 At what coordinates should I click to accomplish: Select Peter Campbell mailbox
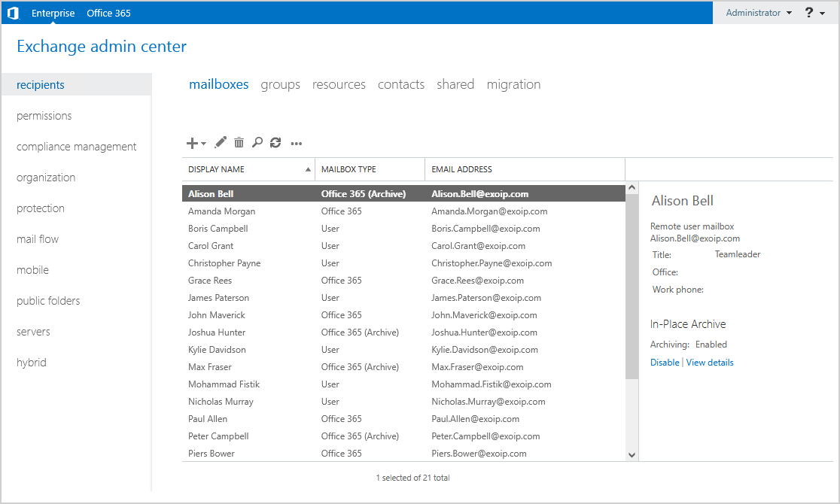(x=404, y=436)
